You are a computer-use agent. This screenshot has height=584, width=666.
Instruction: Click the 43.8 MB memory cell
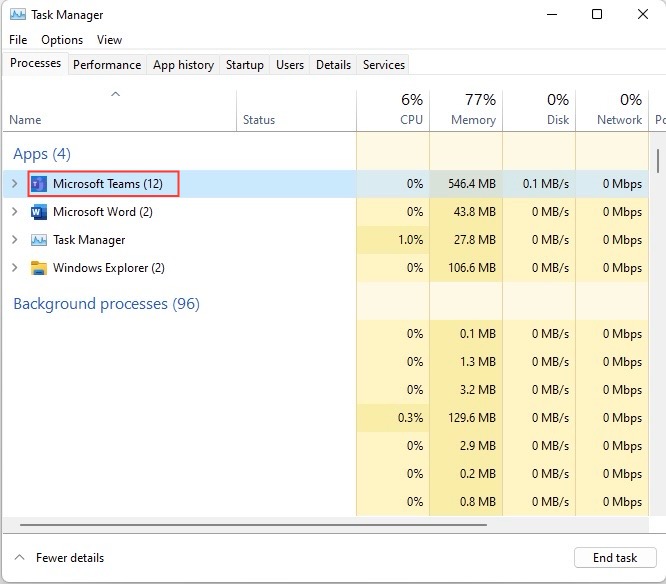pyautogui.click(x=466, y=212)
